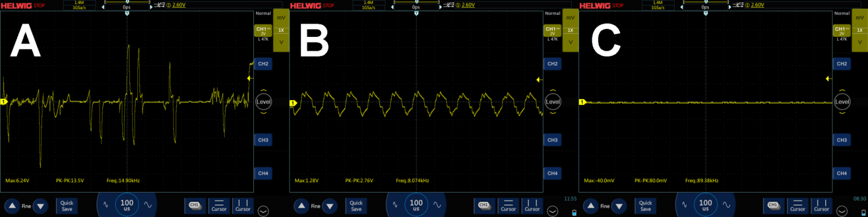Click trigger position T marker in panel B

[416, 13]
